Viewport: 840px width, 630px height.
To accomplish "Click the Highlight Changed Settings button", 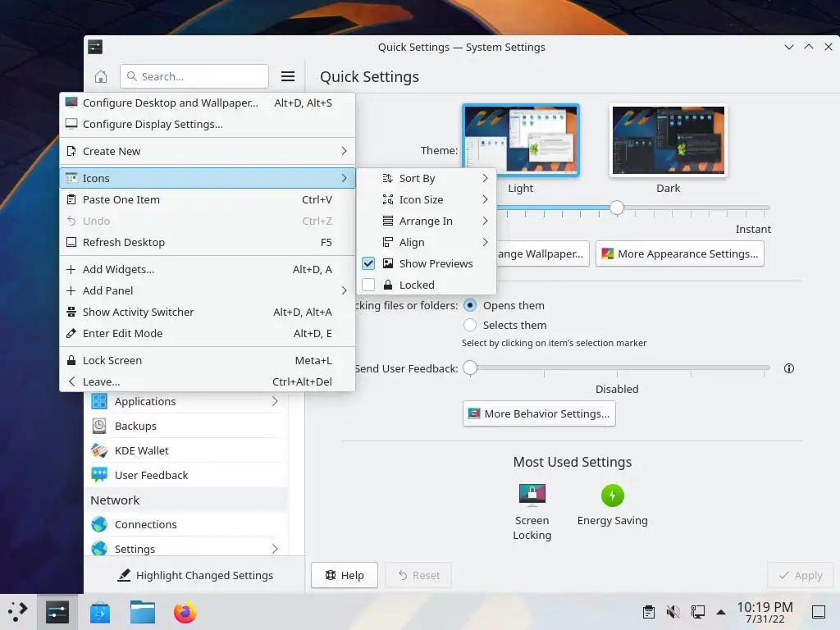I will pos(195,575).
